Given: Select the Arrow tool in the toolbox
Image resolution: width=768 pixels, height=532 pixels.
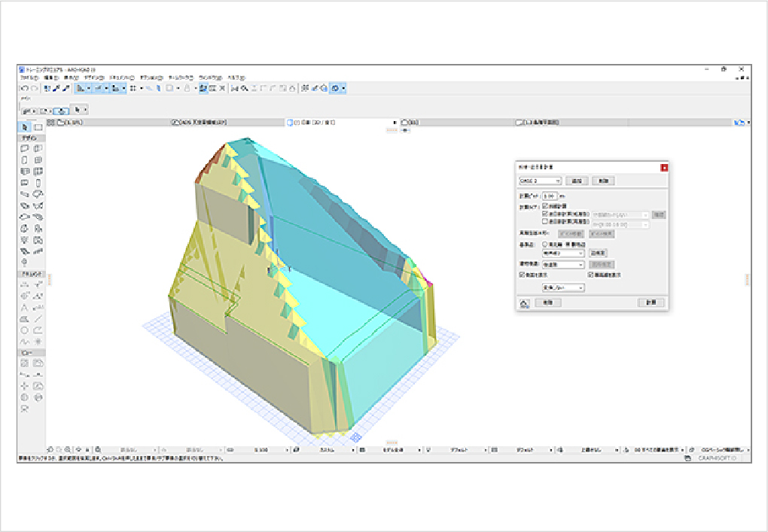Looking at the screenshot, I should click(24, 128).
